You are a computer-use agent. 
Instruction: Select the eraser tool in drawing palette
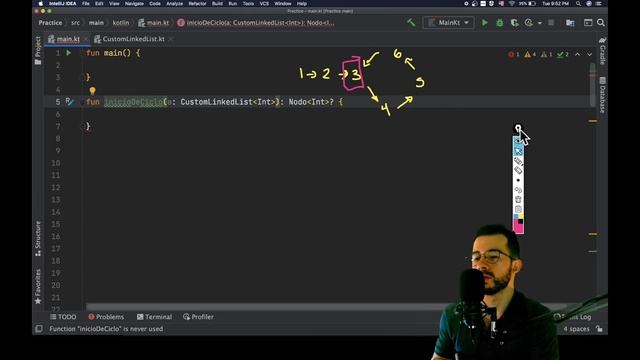click(x=518, y=170)
